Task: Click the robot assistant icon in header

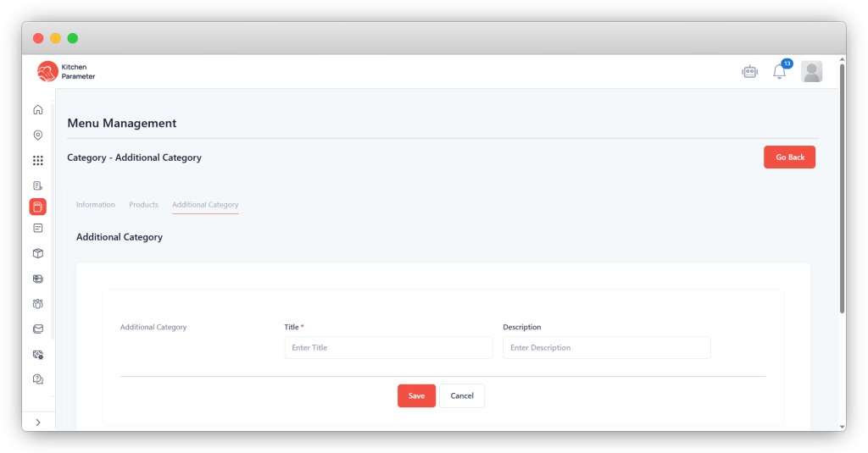Action: 748,72
